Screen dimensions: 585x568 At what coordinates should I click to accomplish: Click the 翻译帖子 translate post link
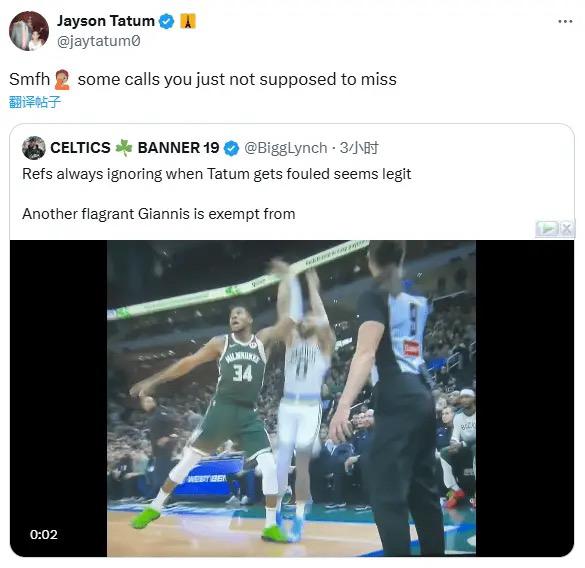35,102
